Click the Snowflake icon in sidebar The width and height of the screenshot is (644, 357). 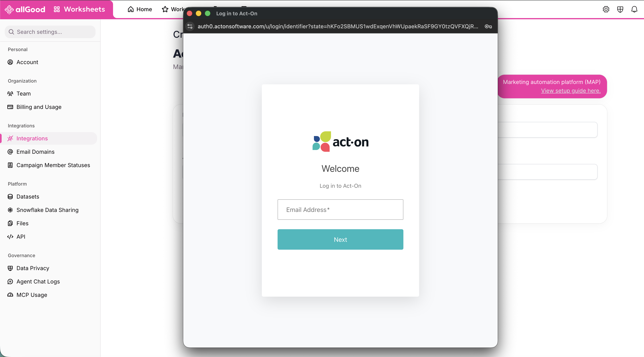point(10,210)
